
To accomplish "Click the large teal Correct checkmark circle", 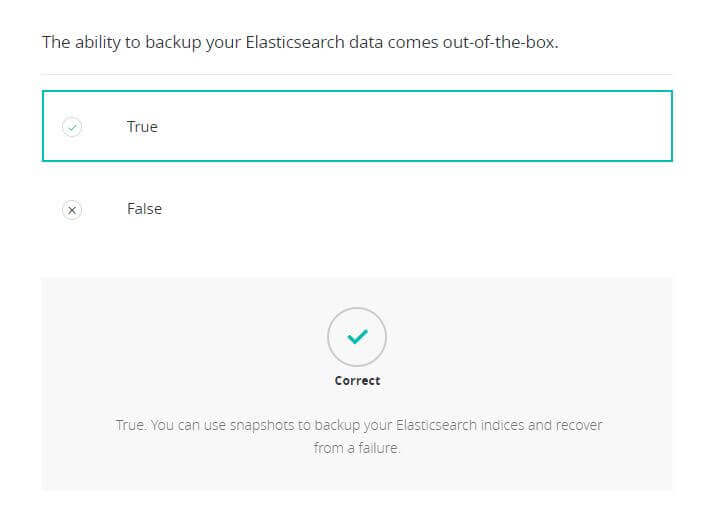I will point(357,337).
